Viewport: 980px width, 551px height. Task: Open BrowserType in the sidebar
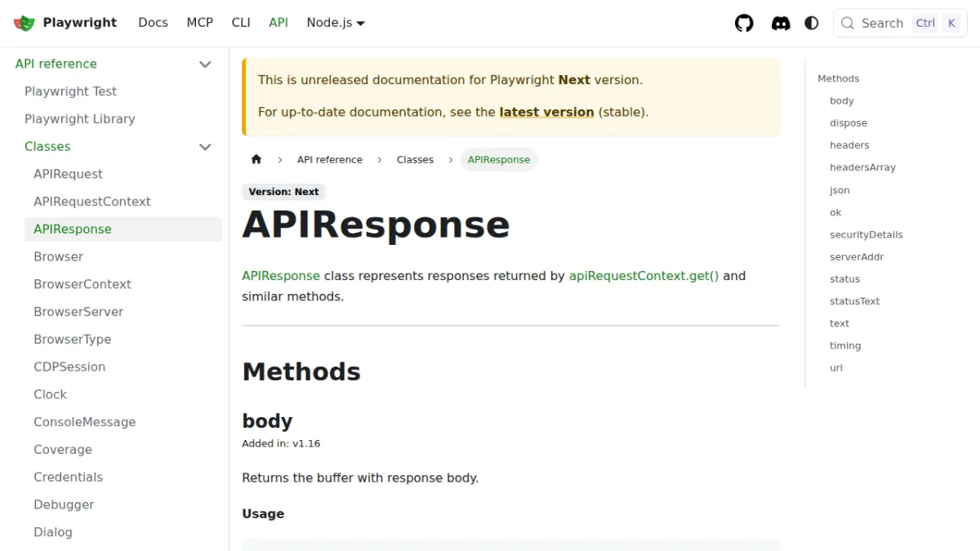pos(72,340)
